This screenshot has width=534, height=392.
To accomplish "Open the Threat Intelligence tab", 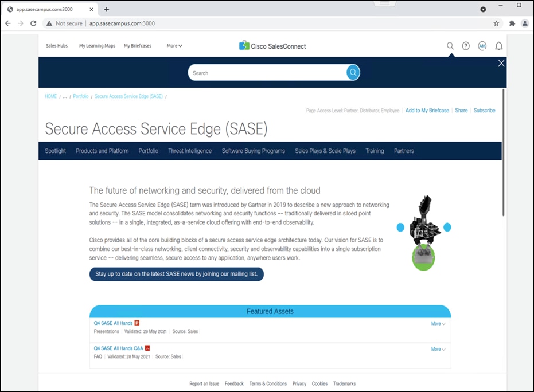I will click(x=190, y=151).
